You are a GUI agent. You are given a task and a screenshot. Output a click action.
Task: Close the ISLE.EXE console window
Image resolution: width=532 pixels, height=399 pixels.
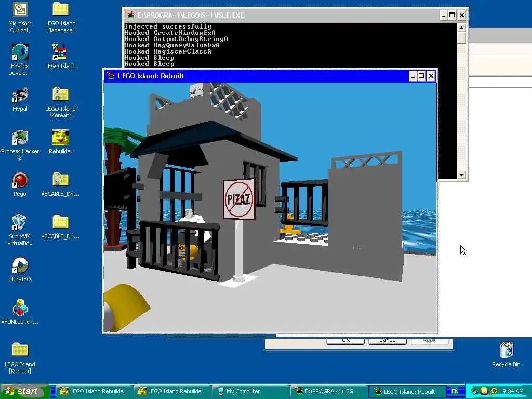461,15
